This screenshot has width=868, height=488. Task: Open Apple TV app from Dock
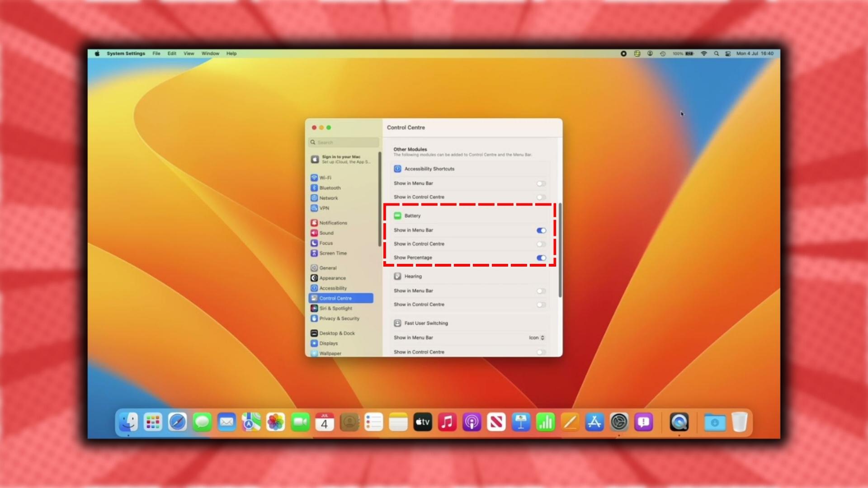423,422
